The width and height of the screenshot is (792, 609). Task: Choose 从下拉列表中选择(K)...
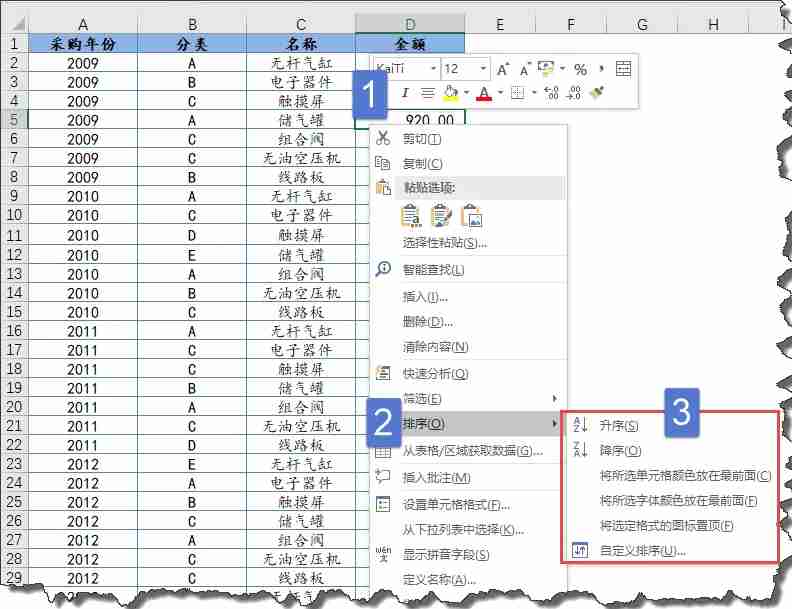pos(468,530)
